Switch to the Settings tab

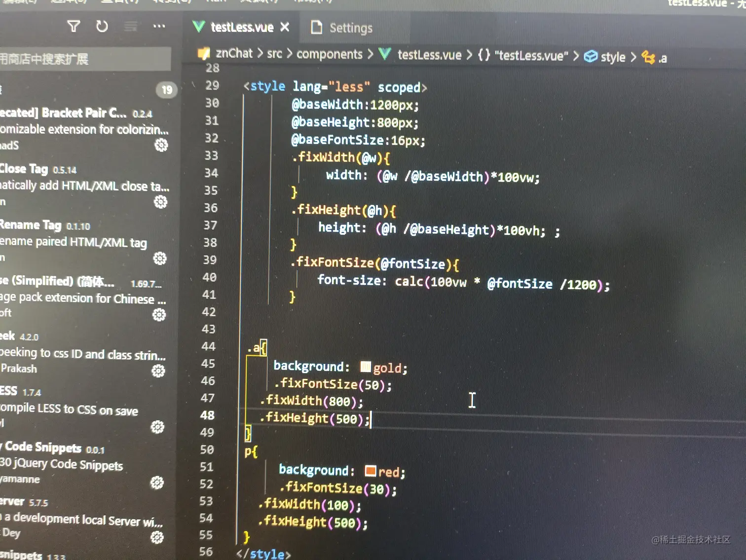point(351,28)
